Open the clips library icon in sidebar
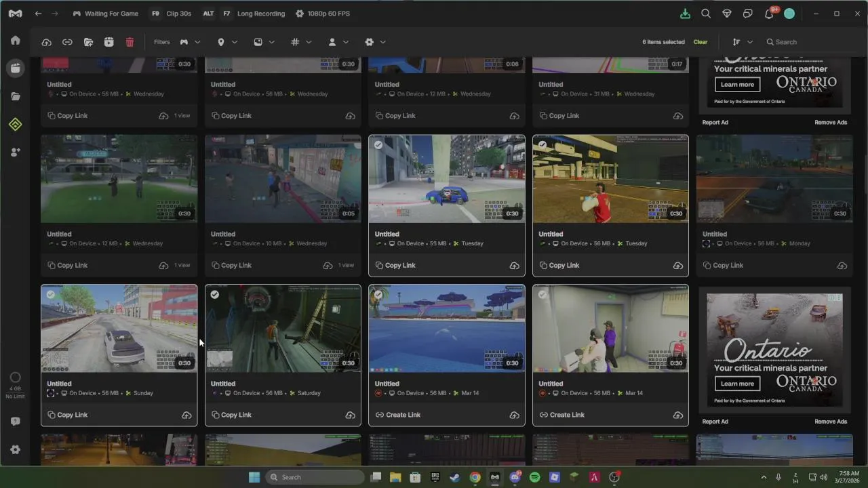The height and width of the screenshot is (488, 868). pyautogui.click(x=16, y=68)
